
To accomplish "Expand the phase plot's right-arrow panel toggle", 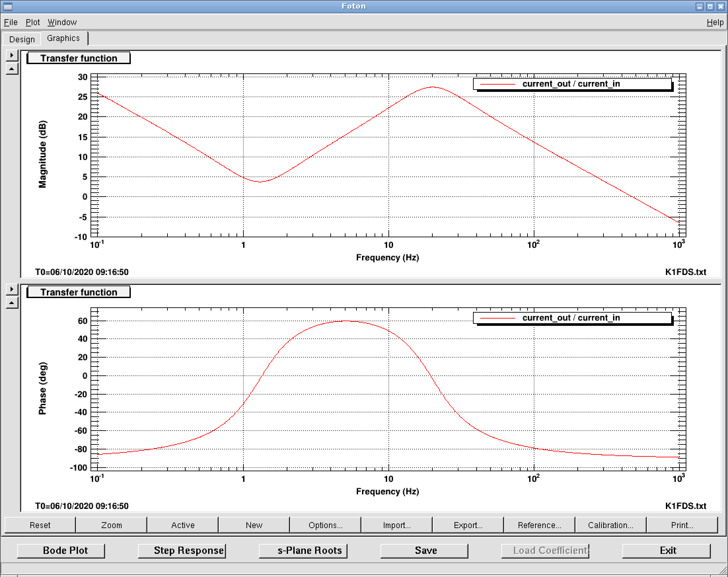I will point(12,289).
